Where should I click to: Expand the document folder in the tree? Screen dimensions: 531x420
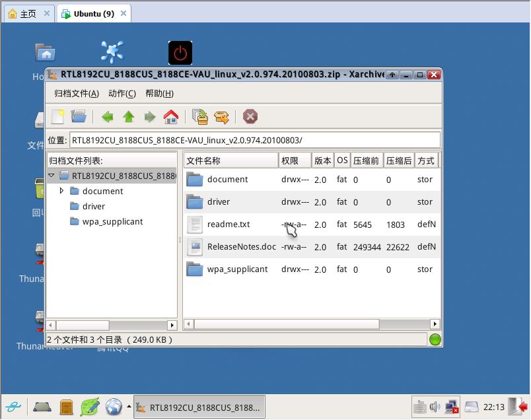[61, 191]
